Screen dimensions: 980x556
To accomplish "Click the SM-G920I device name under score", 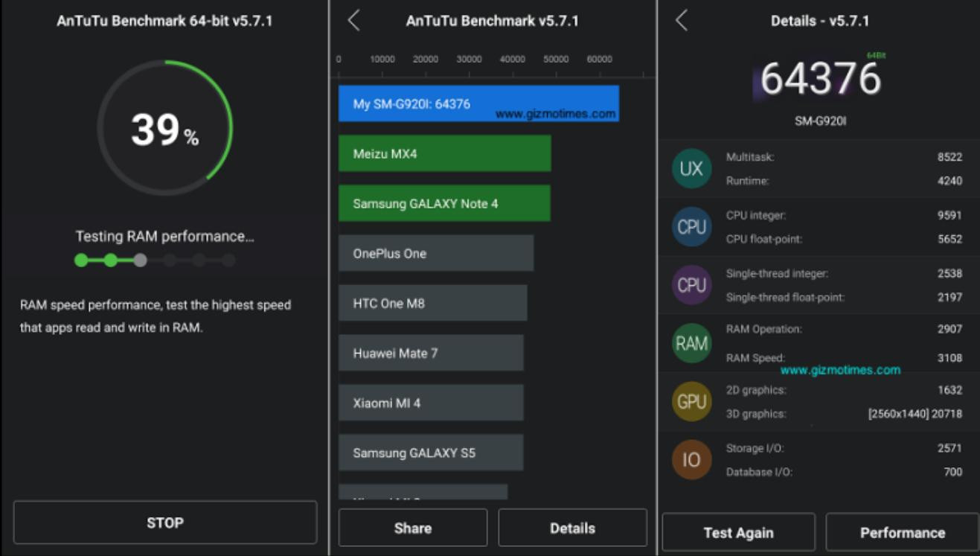I will pyautogui.click(x=820, y=121).
